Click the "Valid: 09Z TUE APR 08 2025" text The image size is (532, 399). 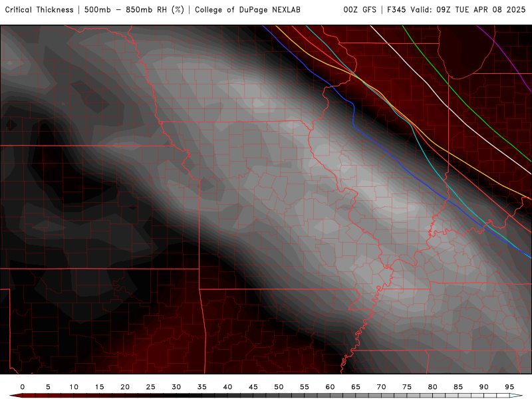(468, 10)
